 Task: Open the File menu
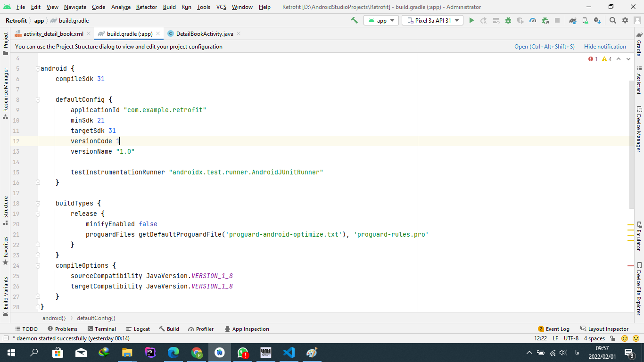(21, 7)
